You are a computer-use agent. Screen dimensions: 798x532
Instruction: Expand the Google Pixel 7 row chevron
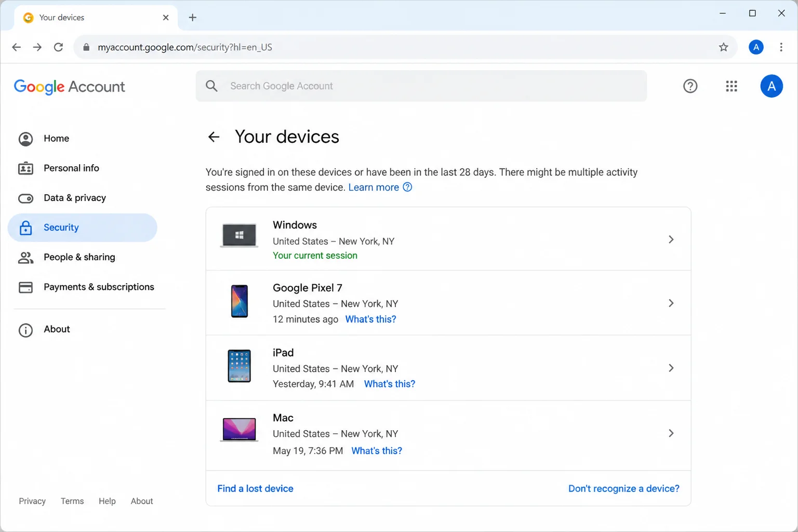pyautogui.click(x=671, y=303)
